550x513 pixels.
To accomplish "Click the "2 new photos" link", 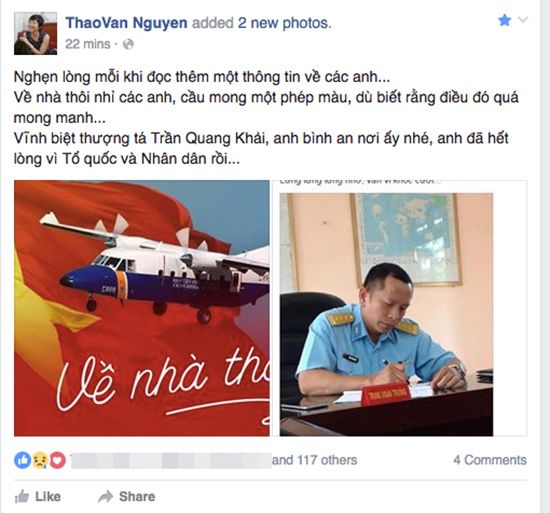I will point(284,23).
